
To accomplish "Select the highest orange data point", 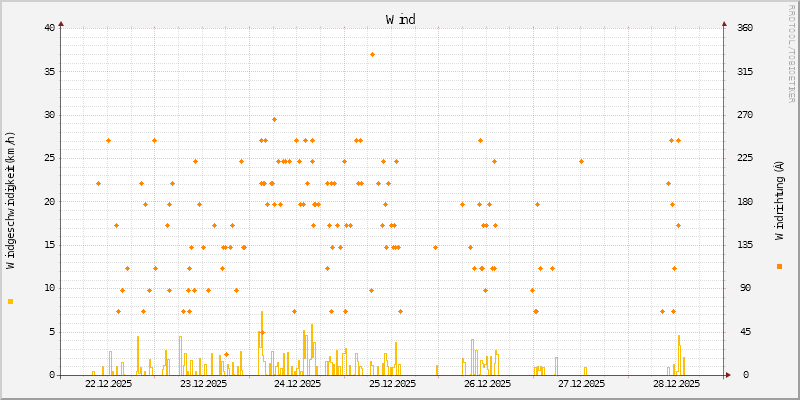I will pyautogui.click(x=372, y=54).
